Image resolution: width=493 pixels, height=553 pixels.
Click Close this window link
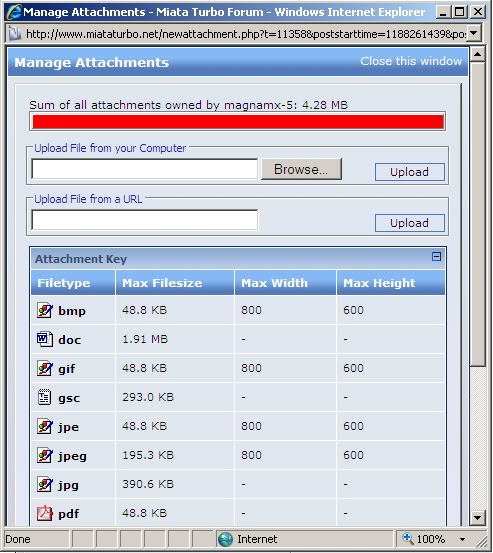click(411, 61)
